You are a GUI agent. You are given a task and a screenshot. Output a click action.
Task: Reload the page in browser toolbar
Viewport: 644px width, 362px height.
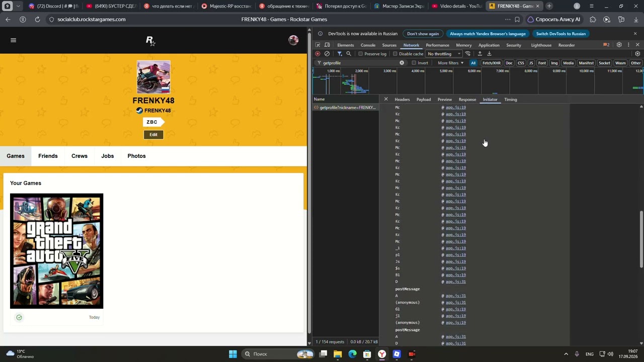tap(37, 19)
